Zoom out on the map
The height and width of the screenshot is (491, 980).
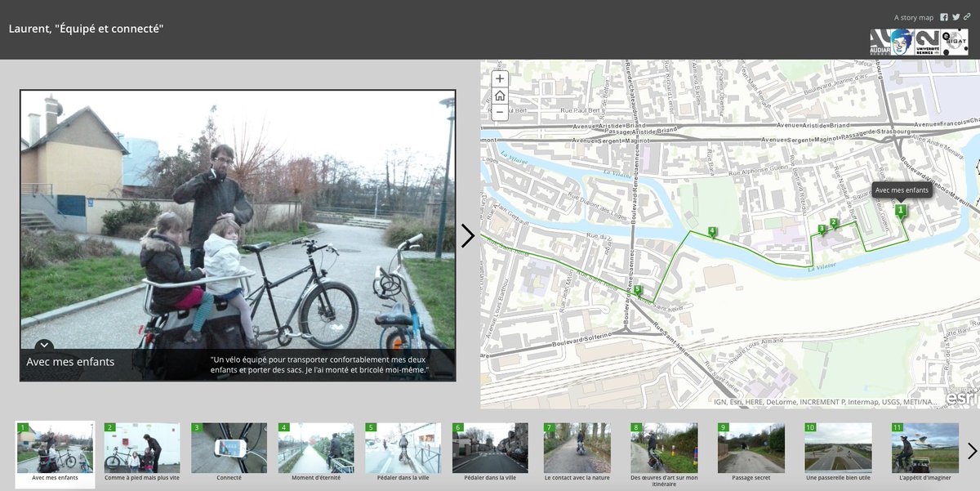[x=499, y=112]
